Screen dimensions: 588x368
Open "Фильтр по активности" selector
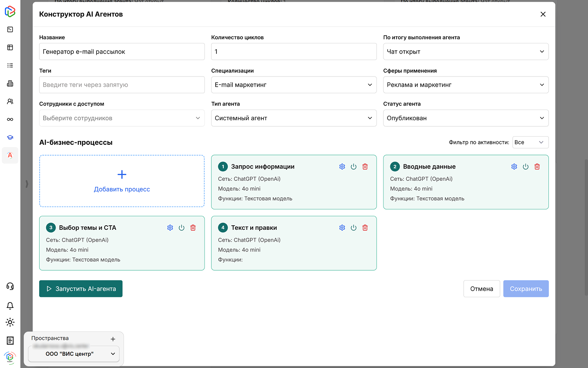click(x=530, y=142)
